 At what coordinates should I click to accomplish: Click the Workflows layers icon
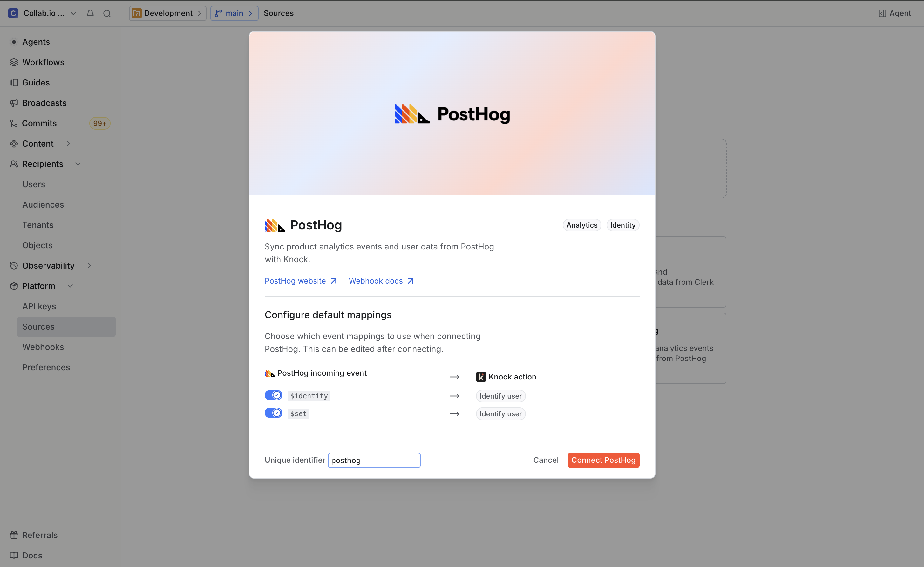coord(14,62)
